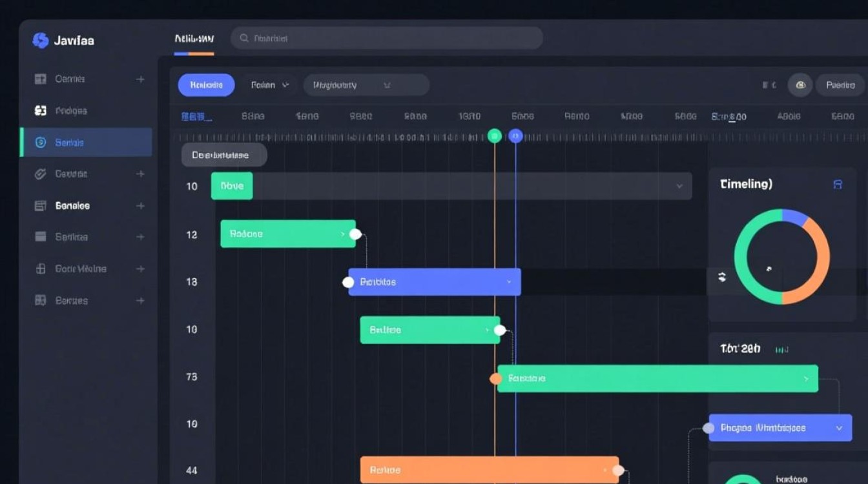The image size is (868, 484).
Task: Expand the Satiliaa sidebar item with its plus
Action: (140, 237)
